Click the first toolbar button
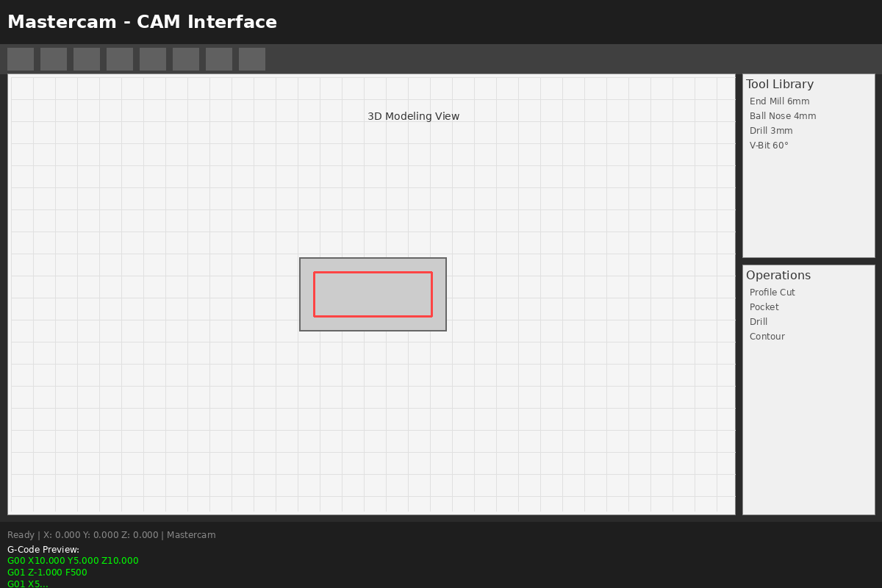The height and width of the screenshot is (588, 882). point(21,59)
